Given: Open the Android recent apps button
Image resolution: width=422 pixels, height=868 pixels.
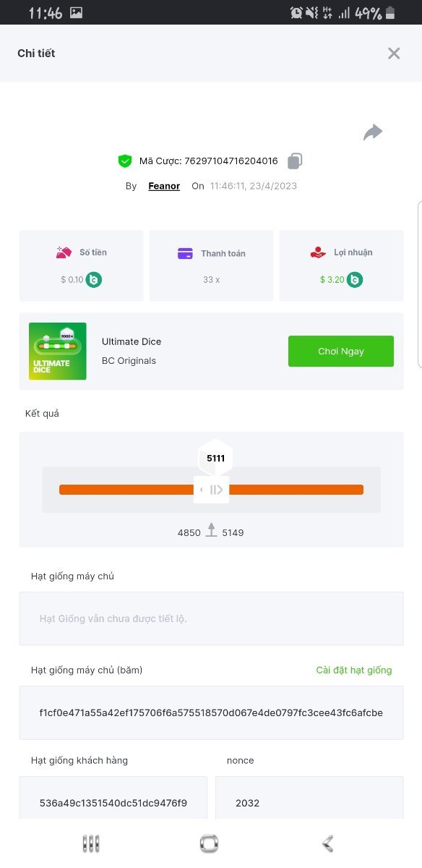Looking at the screenshot, I should [x=91, y=843].
